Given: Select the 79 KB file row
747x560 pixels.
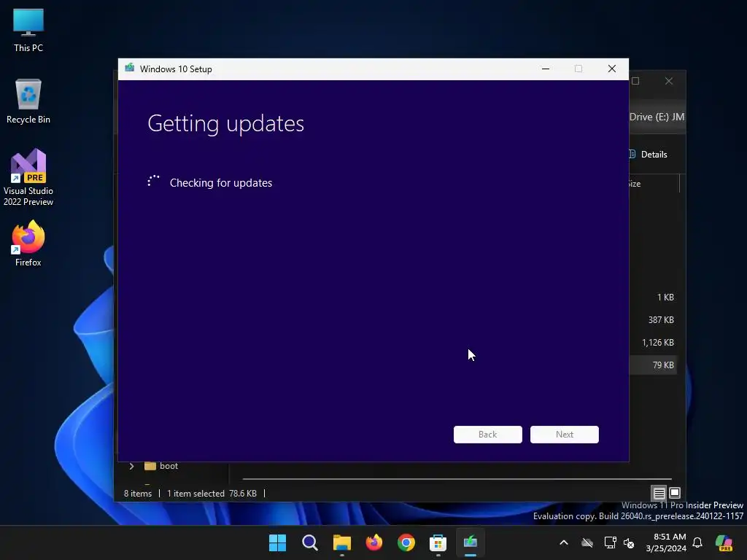Looking at the screenshot, I should pos(653,365).
